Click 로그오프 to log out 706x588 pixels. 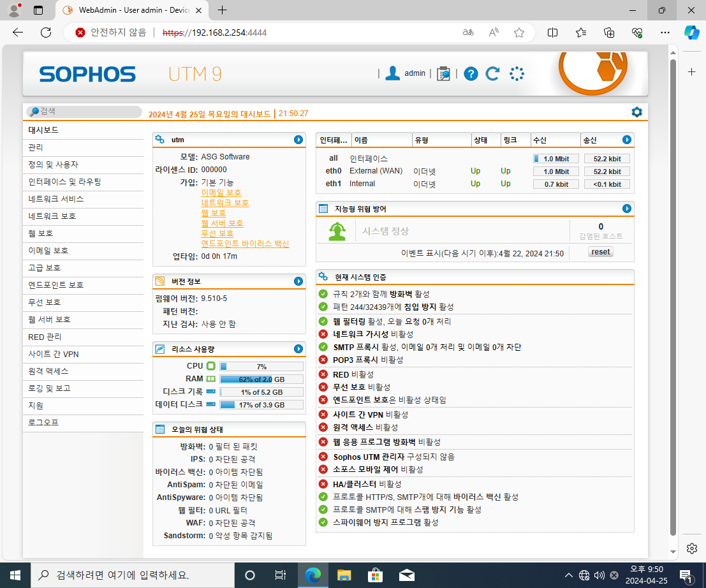84,423
